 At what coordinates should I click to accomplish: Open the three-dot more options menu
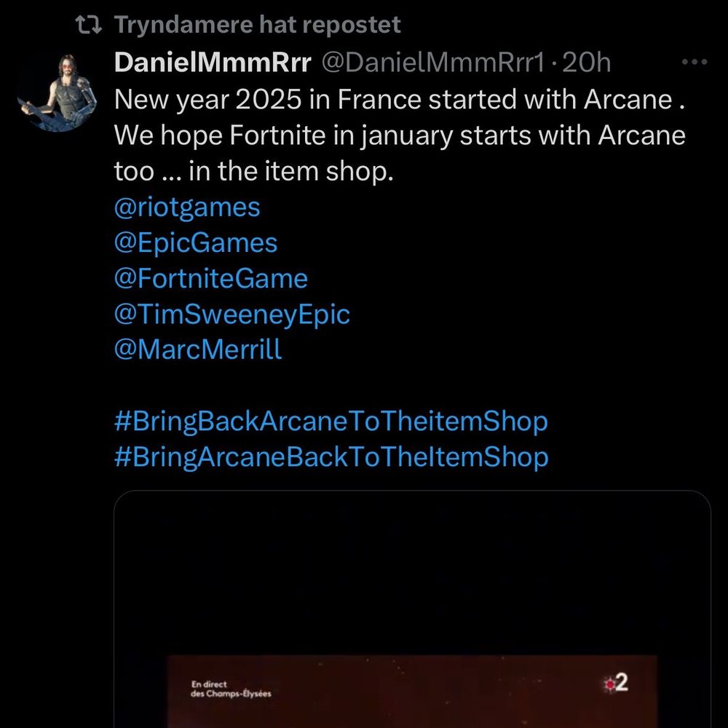694,62
